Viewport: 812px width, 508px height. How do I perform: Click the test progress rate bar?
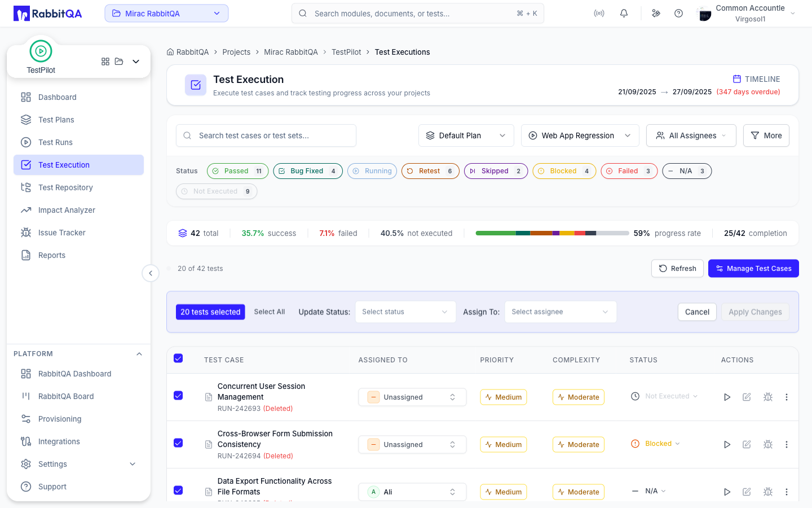[x=552, y=233]
